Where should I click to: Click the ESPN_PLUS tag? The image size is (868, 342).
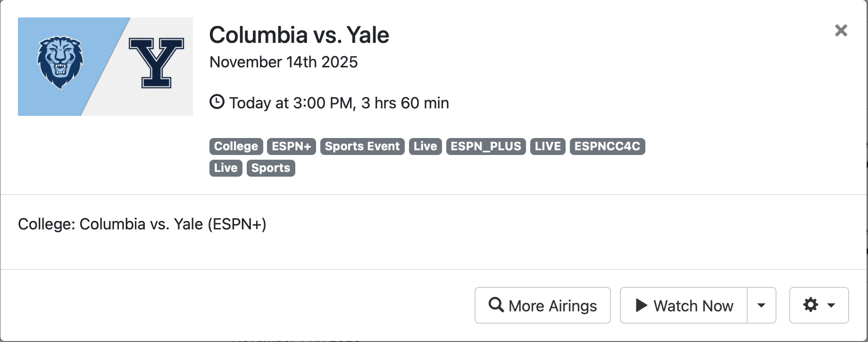point(486,147)
